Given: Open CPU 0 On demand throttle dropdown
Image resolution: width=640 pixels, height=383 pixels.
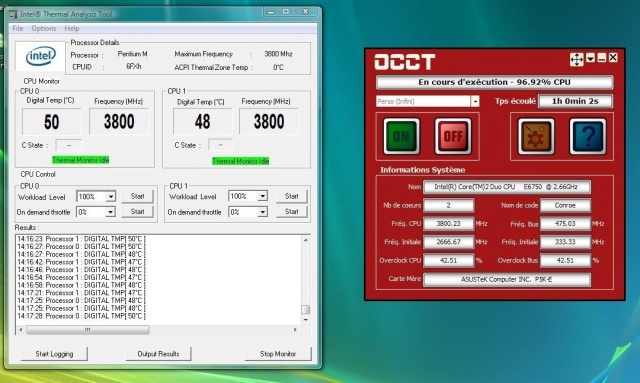Looking at the screenshot, I should click(110, 212).
